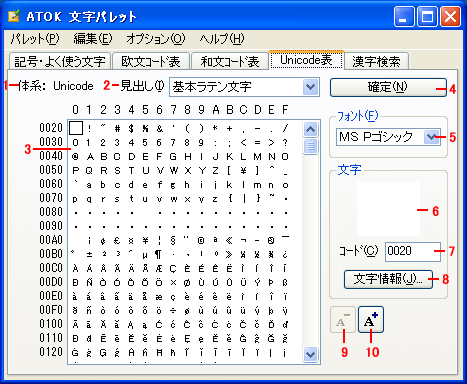Viewport: 467px width, 384px height.
Task: Select the Unicode表 tab
Action: point(306,60)
